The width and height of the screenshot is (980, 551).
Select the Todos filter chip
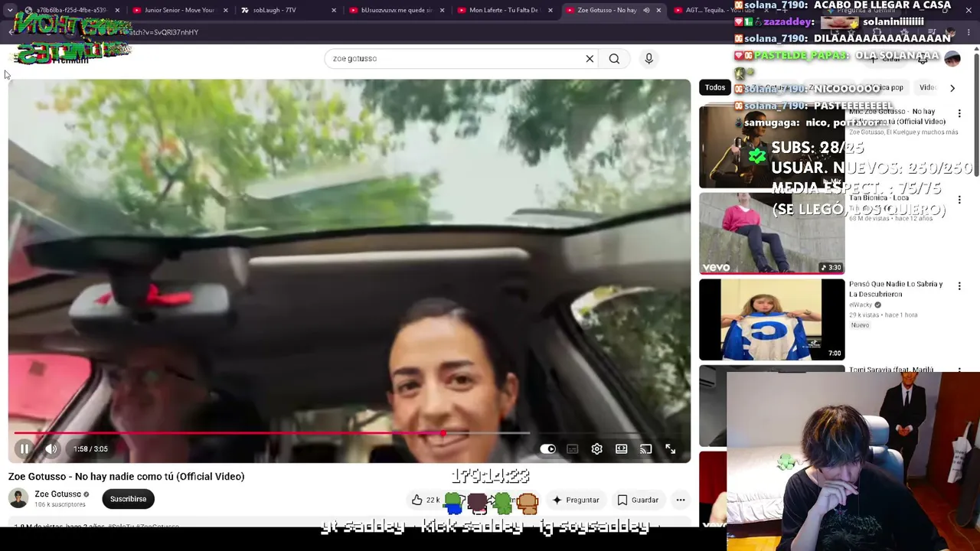(x=715, y=87)
